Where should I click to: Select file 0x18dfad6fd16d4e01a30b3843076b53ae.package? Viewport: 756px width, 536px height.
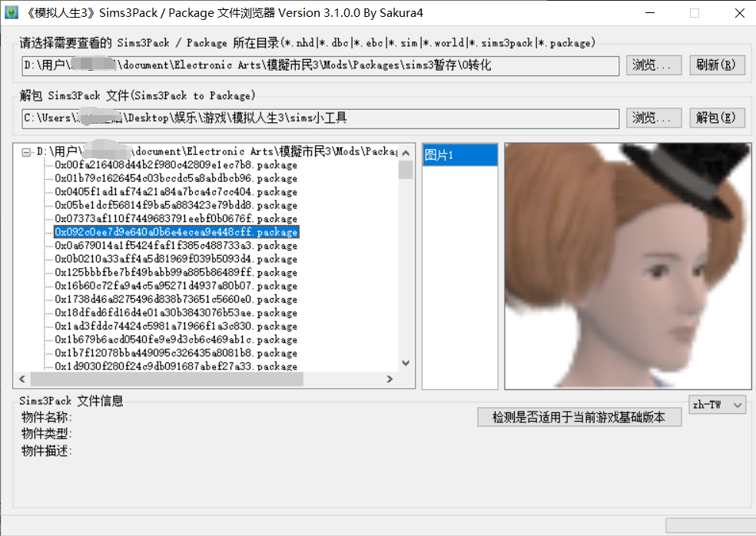[176, 313]
